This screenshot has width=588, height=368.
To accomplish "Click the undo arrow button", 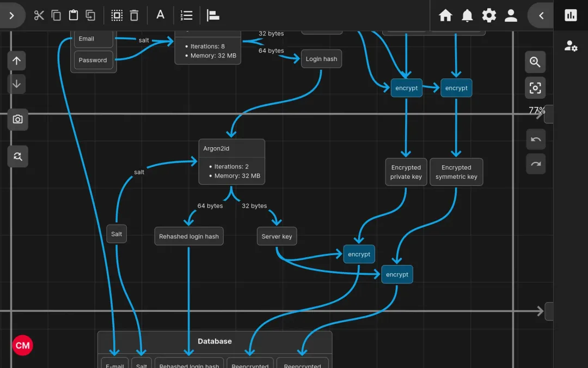I will tap(536, 140).
